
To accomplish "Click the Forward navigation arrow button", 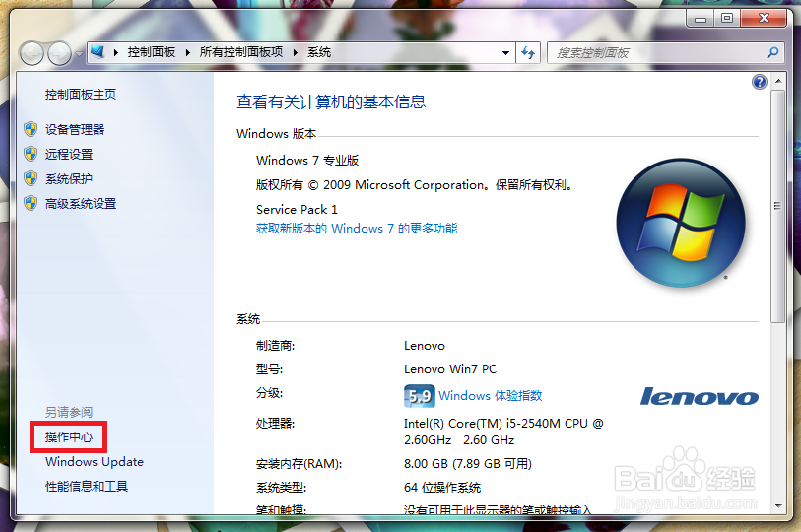I will 60,53.
